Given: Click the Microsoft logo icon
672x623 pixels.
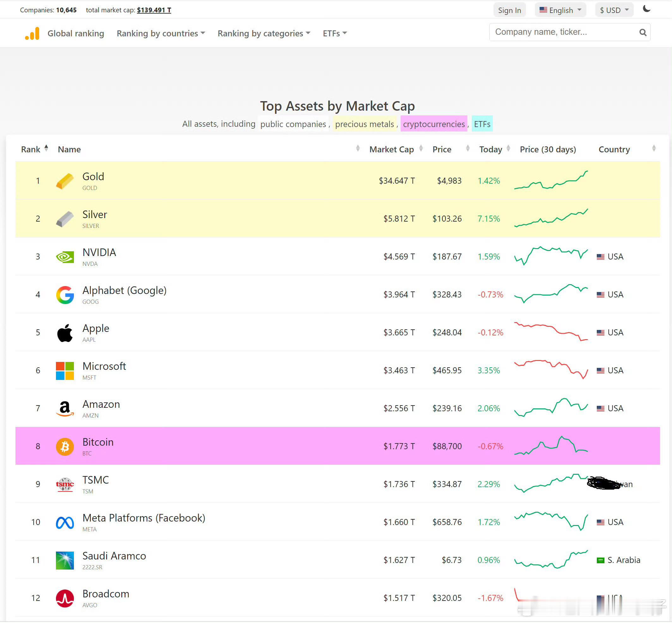Looking at the screenshot, I should [65, 371].
